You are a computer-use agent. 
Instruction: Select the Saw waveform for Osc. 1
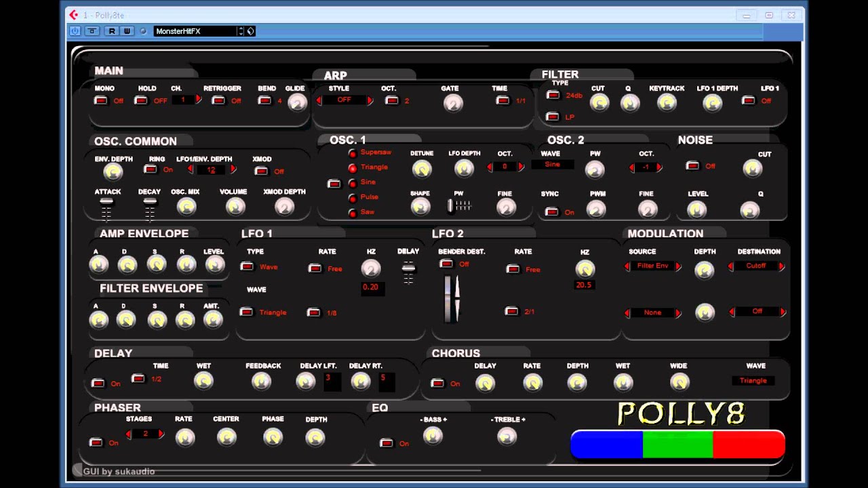353,213
